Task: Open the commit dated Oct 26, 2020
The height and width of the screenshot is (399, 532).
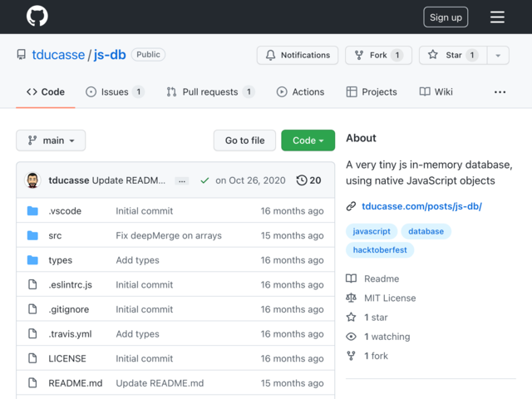Action: [x=250, y=180]
